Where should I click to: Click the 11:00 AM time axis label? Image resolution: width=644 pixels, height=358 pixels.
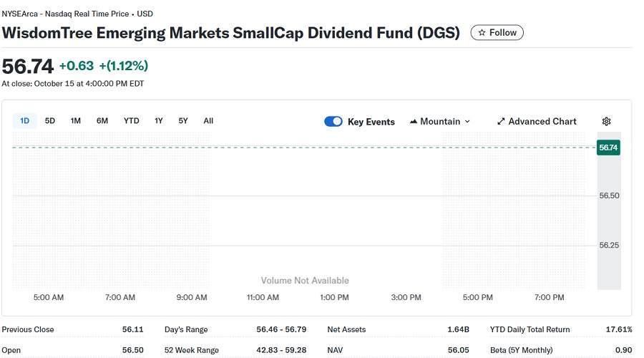coord(263,297)
